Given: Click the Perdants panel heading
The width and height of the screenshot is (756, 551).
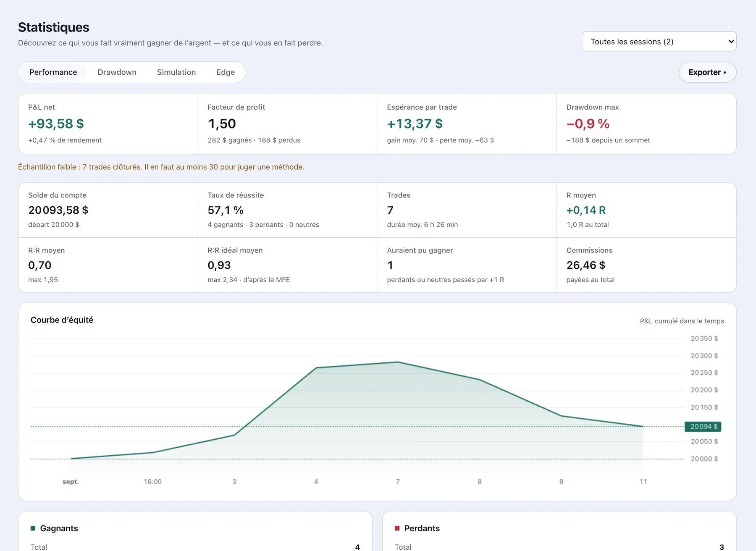Looking at the screenshot, I should [422, 528].
